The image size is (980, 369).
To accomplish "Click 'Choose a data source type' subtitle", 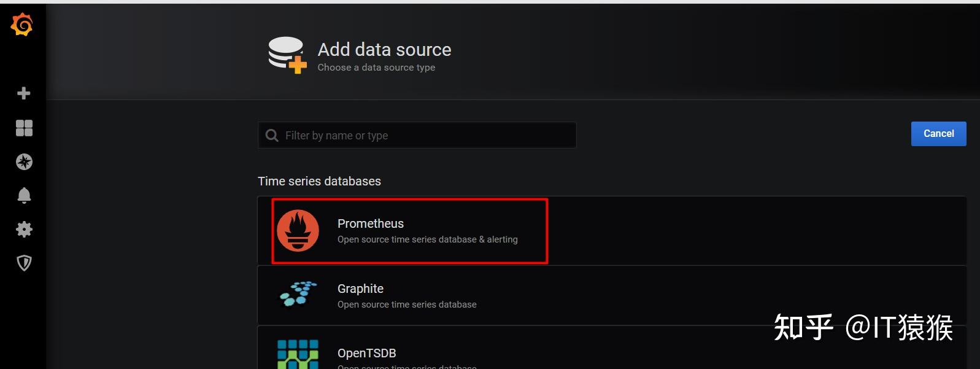I will (x=376, y=68).
